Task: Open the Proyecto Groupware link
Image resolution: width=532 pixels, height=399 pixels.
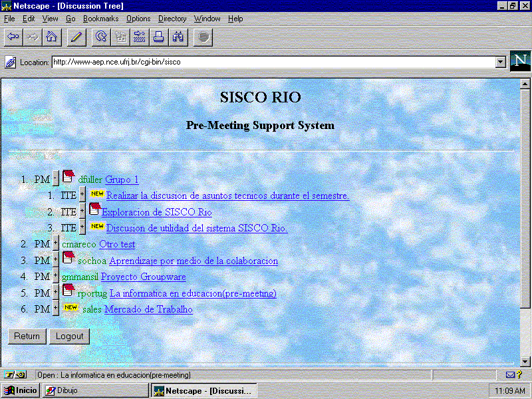Action: (x=144, y=277)
